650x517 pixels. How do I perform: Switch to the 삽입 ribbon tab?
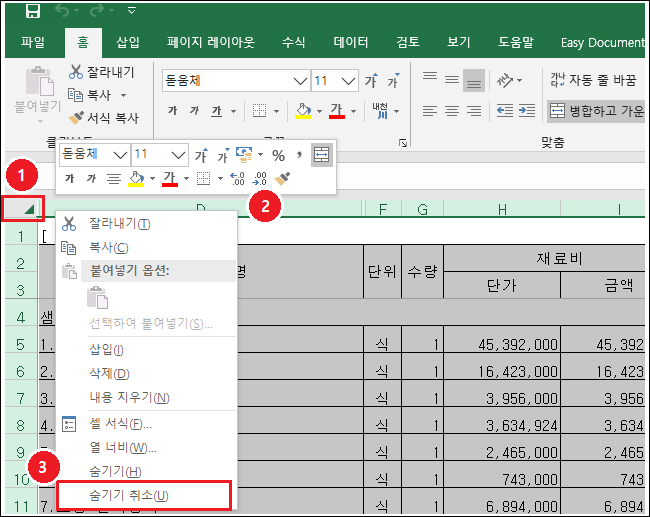(128, 42)
